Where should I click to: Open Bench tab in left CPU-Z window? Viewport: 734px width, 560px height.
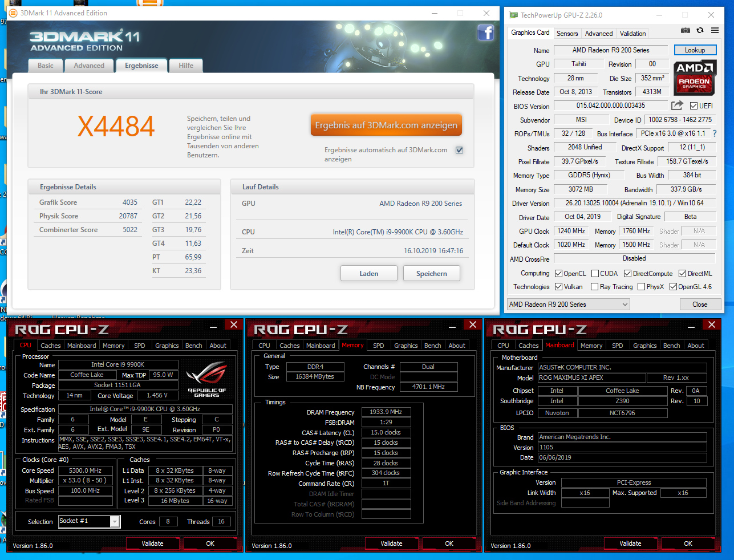[194, 346]
